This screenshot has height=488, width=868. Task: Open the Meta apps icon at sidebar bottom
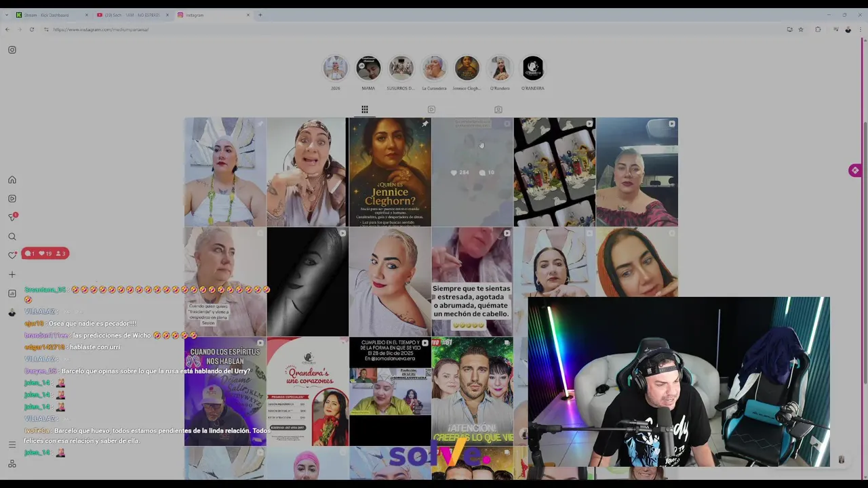(12, 464)
